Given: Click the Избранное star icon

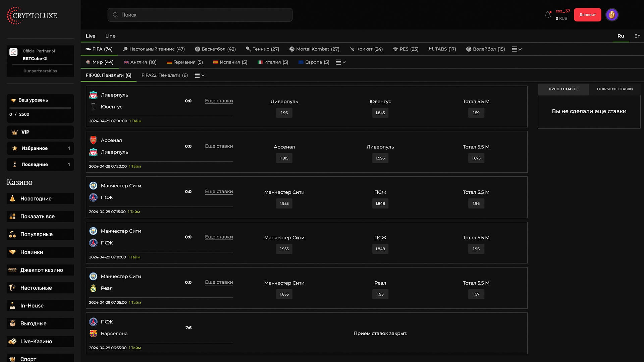Looking at the screenshot, I should click(15, 148).
